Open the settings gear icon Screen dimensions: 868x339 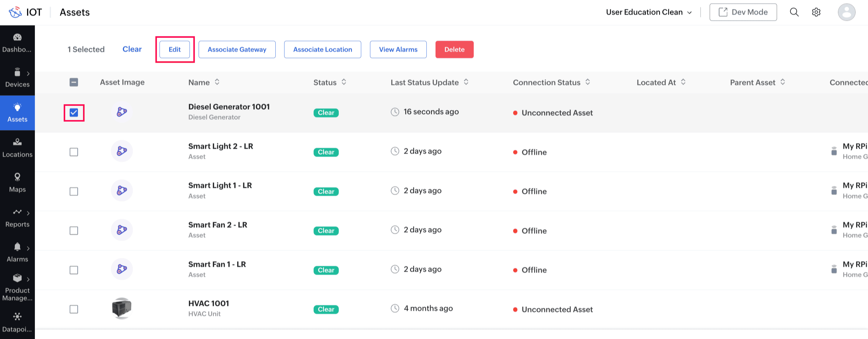tap(816, 12)
